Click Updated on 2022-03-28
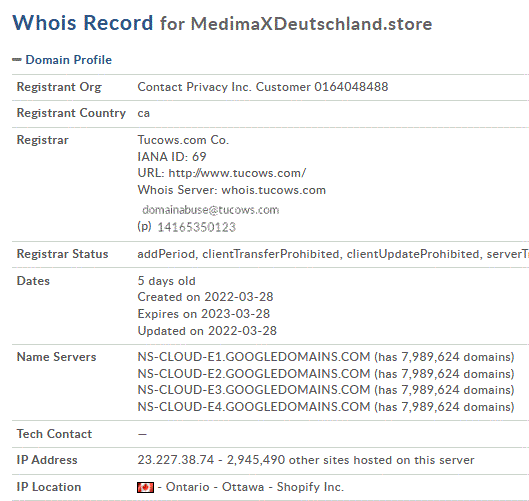Viewport: 529px width, 501px height. pos(207,331)
